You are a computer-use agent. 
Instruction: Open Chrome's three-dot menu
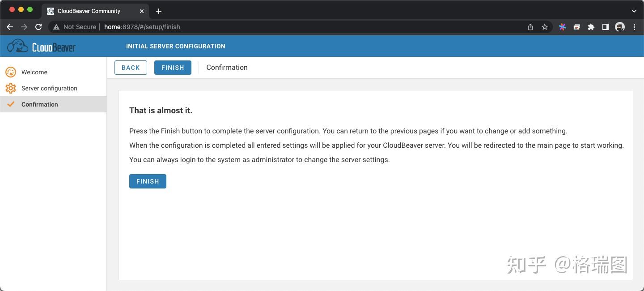click(634, 27)
